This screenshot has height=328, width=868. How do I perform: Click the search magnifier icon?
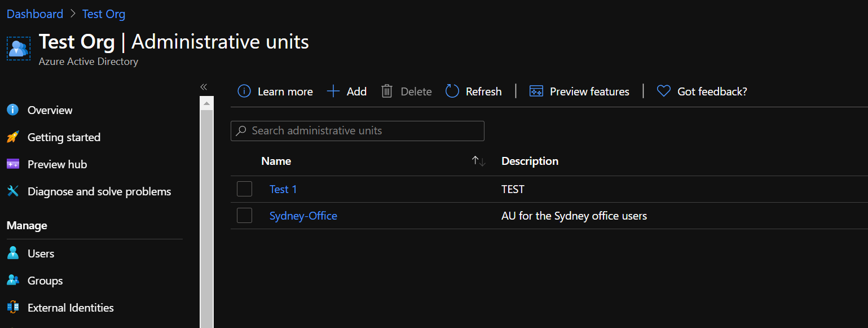coord(241,130)
